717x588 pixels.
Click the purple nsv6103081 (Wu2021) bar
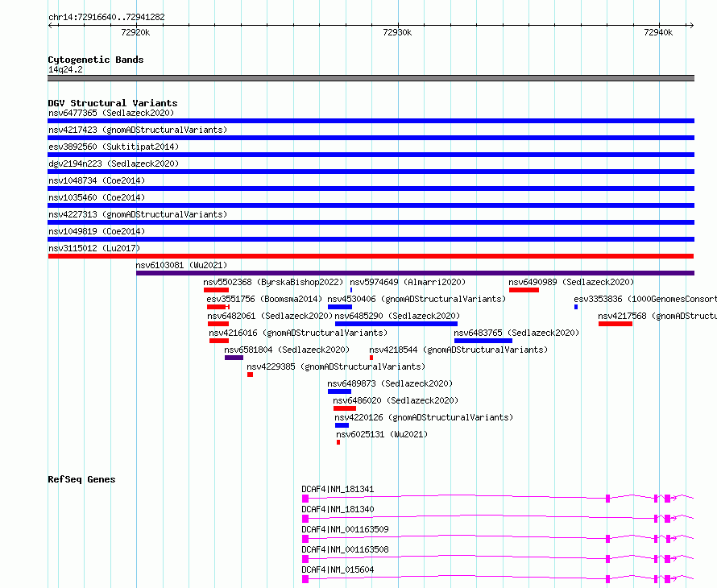(x=415, y=273)
